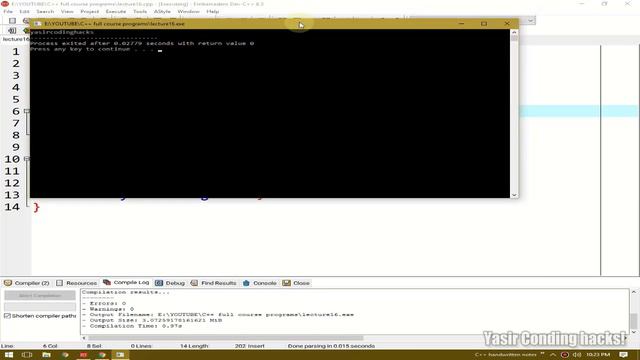Click 'Done parsing' status bar message
640x360 pixels.
(331, 346)
